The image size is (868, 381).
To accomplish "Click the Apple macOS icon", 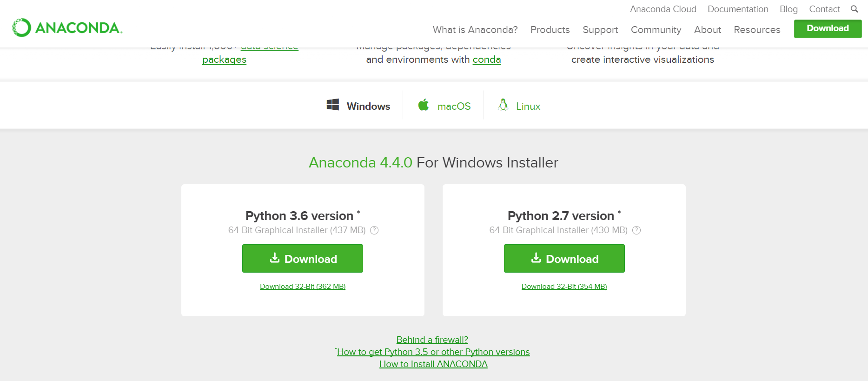I will (x=423, y=105).
